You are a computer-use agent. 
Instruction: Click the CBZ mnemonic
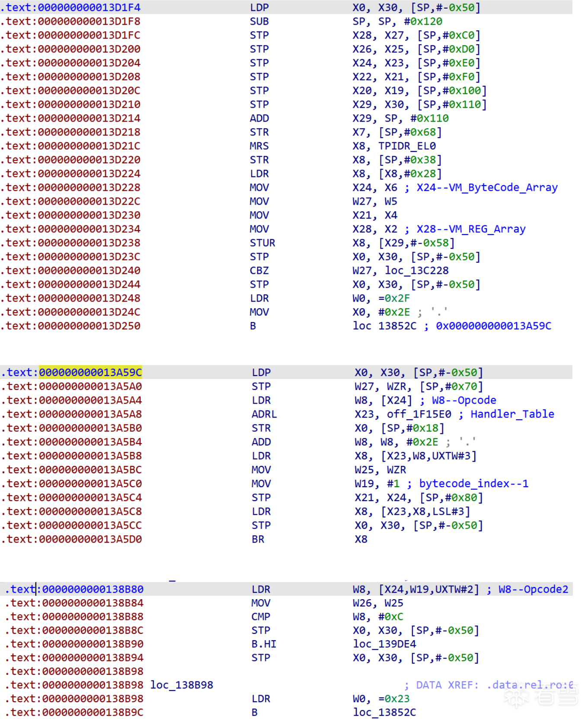(259, 270)
